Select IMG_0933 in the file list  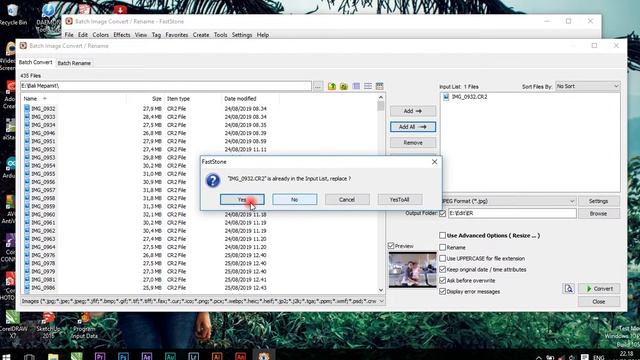click(x=43, y=117)
